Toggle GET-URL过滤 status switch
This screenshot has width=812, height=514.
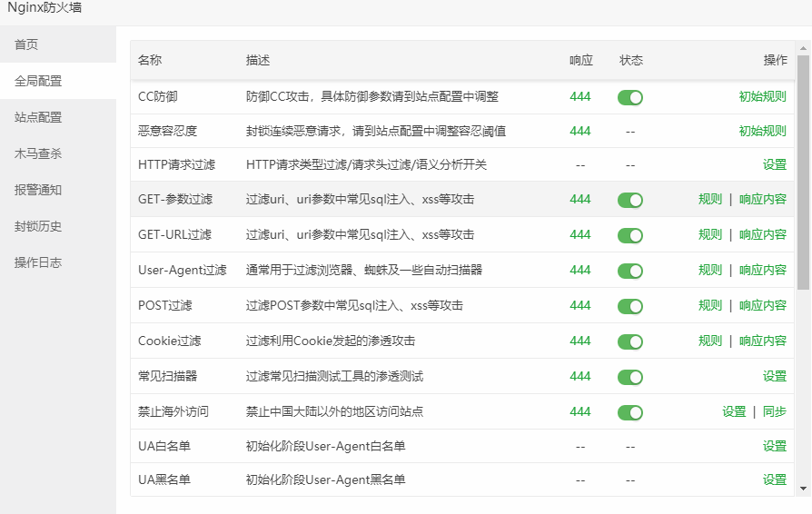point(629,235)
